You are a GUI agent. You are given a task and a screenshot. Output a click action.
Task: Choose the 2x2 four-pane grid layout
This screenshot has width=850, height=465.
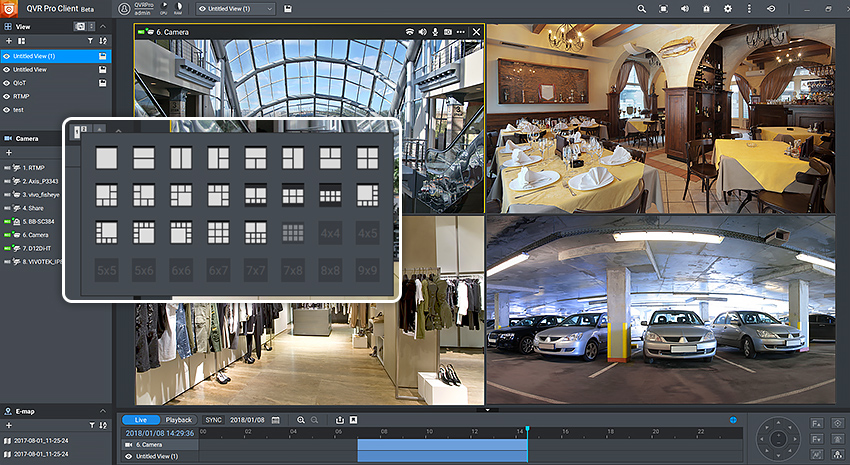click(367, 158)
